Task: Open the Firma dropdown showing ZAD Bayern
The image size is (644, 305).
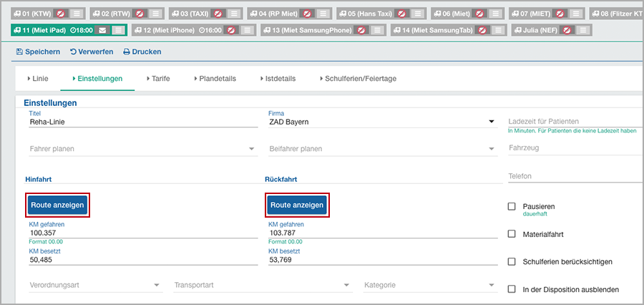Action: click(381, 122)
